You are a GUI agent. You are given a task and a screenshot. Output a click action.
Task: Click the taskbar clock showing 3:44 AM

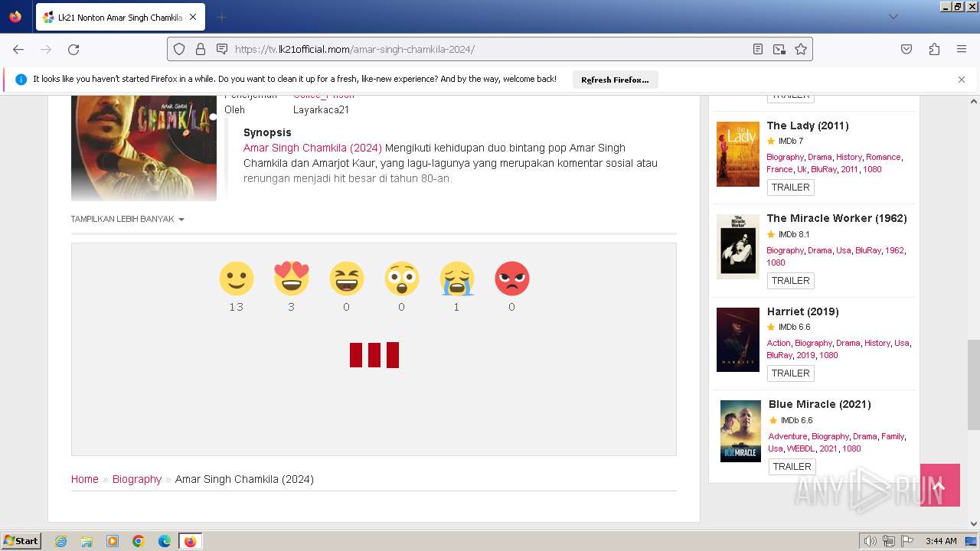941,541
